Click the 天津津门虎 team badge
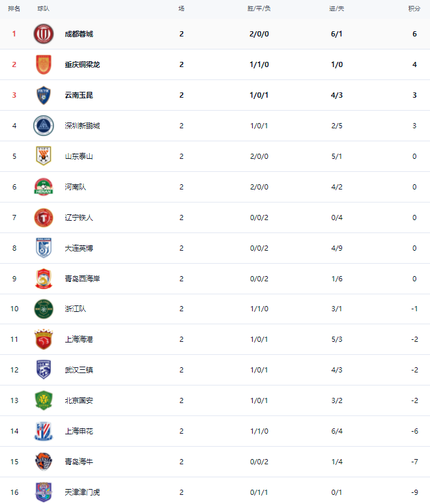The image size is (430, 504). coord(44,492)
